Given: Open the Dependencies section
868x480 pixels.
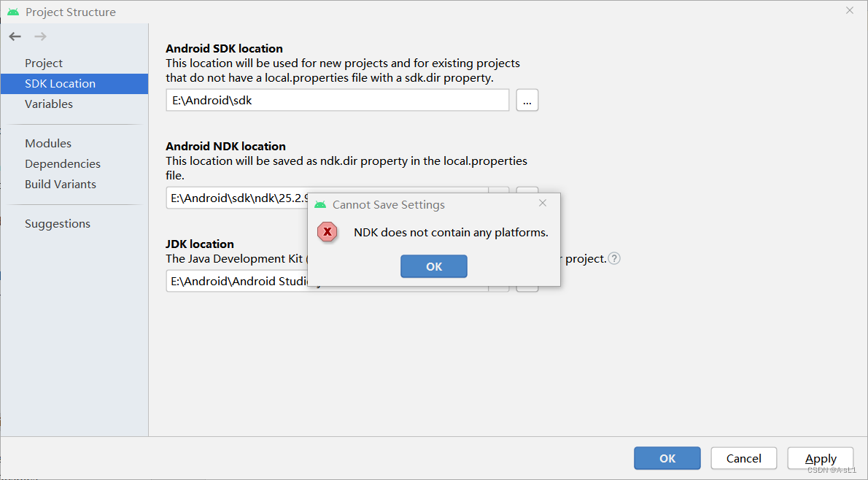Looking at the screenshot, I should pyautogui.click(x=63, y=163).
